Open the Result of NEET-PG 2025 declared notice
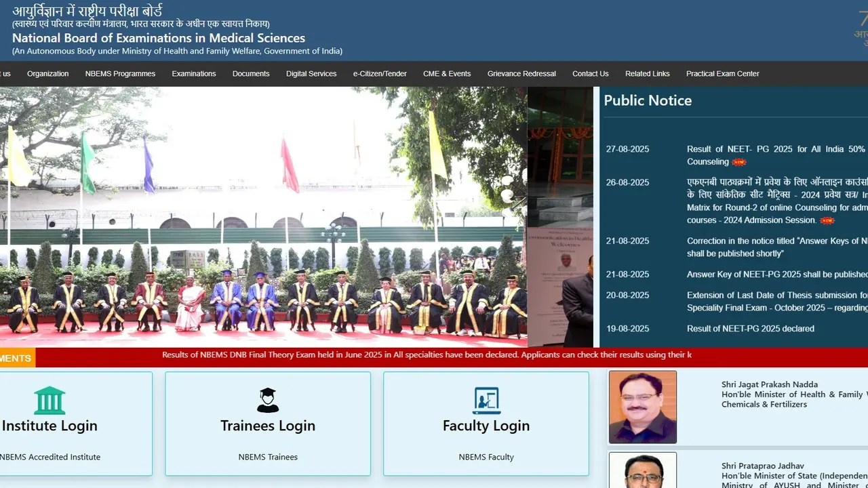The image size is (868, 488). click(750, 329)
